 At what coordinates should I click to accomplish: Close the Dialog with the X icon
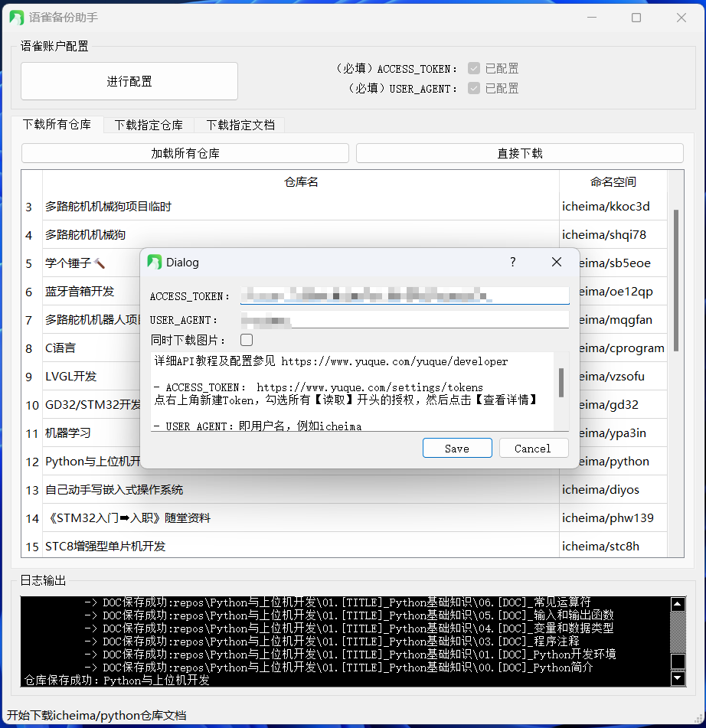[x=557, y=262]
